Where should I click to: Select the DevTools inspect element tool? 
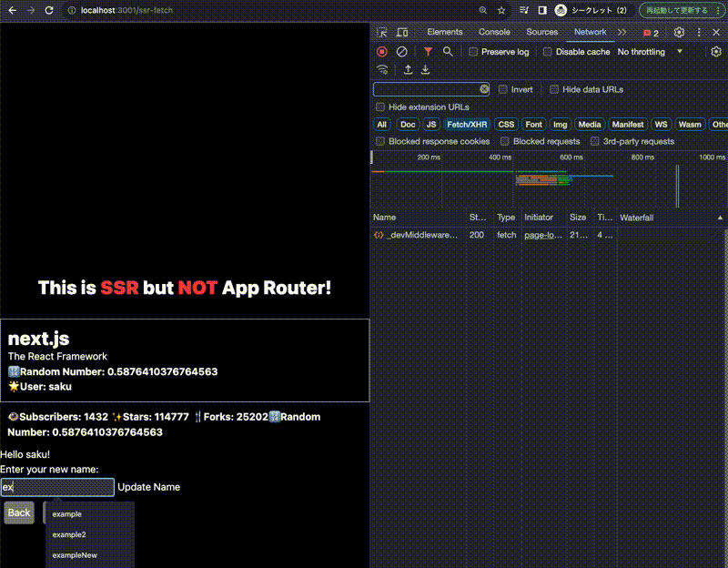pyautogui.click(x=382, y=32)
